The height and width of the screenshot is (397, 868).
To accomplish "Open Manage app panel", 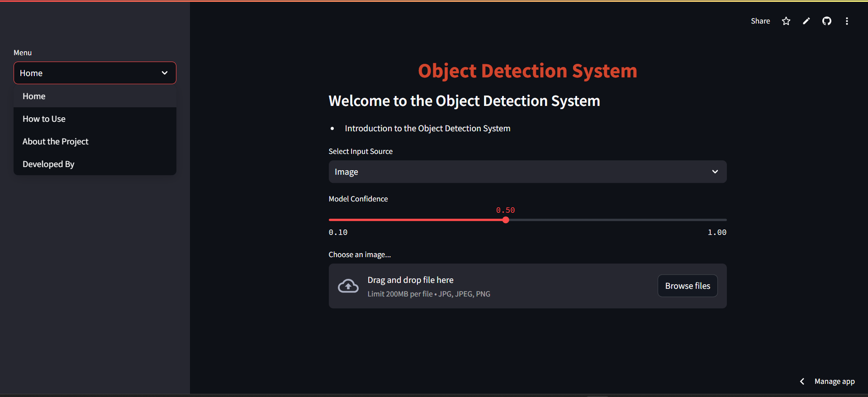I will 834,382.
